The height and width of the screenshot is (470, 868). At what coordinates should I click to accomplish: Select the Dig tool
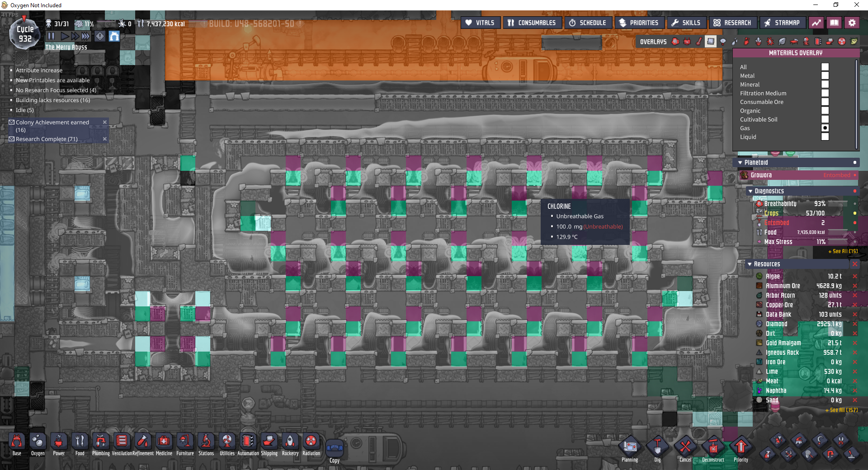point(657,448)
